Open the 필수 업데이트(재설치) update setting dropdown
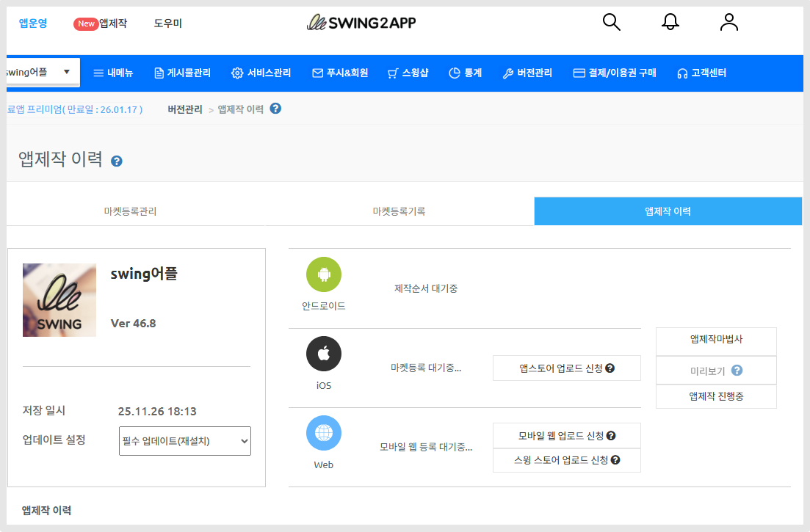The height and width of the screenshot is (532, 810). [x=184, y=441]
